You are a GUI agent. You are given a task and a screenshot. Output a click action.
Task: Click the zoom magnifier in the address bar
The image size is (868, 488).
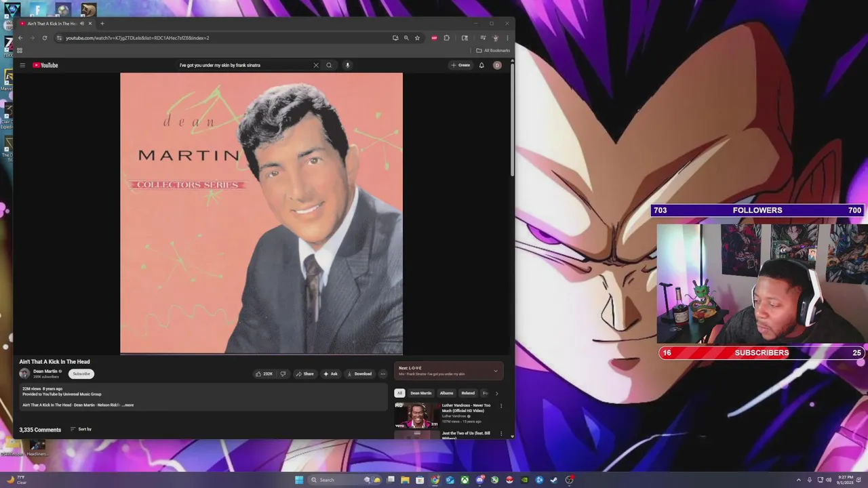click(x=406, y=38)
